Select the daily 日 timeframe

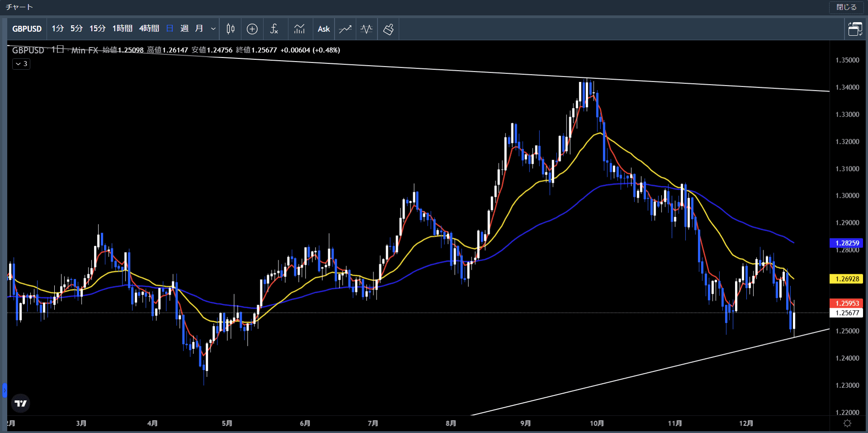(170, 29)
